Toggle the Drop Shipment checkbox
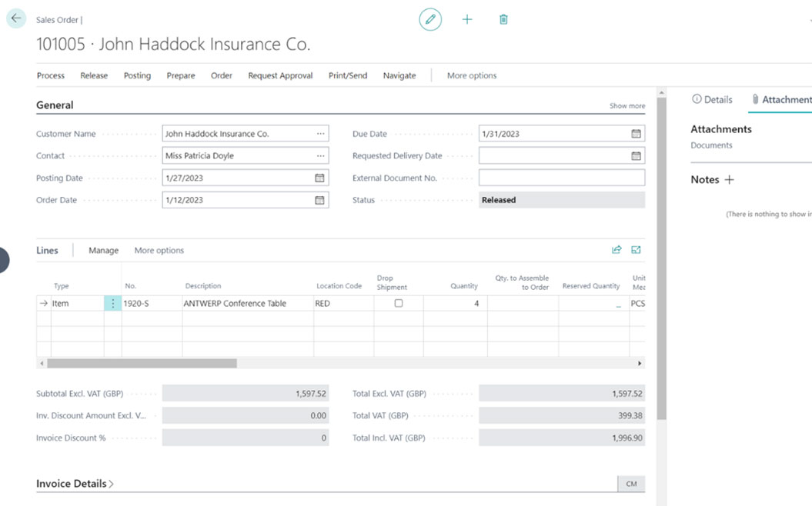The image size is (812, 506). (x=398, y=304)
